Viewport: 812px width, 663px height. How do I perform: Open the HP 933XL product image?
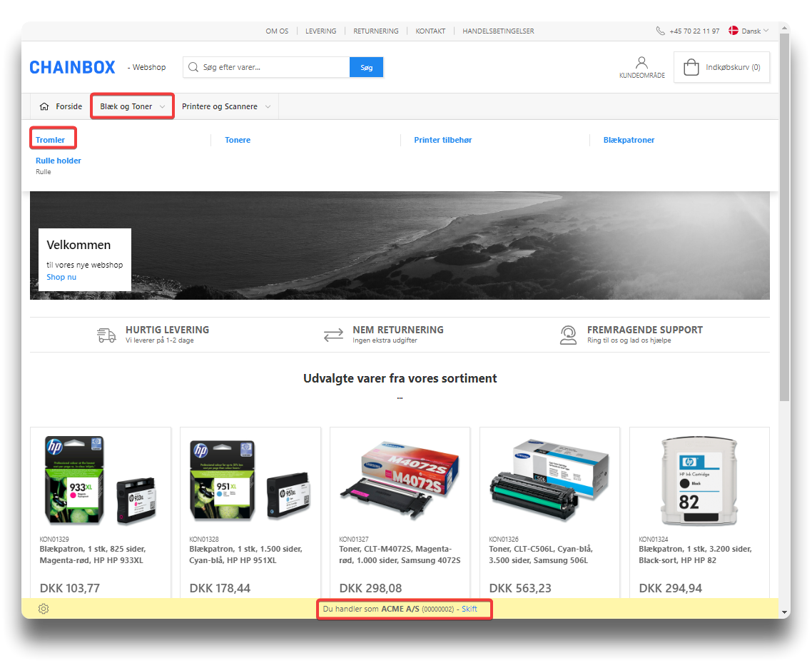[x=101, y=480]
